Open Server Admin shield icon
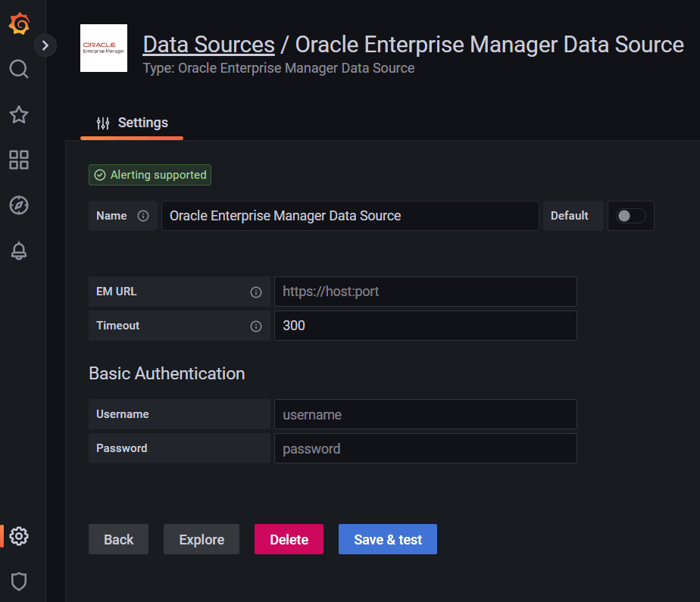Image resolution: width=700 pixels, height=602 pixels. coord(18,582)
